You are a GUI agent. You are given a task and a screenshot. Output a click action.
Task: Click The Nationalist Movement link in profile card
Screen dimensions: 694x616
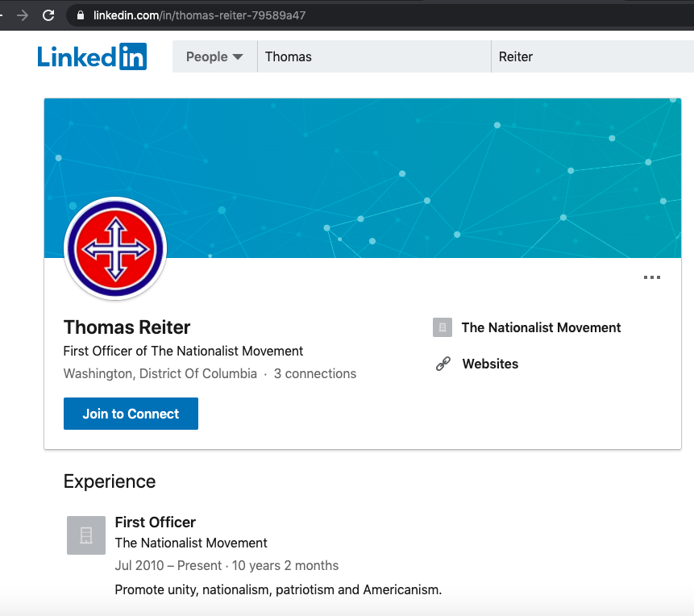click(541, 327)
